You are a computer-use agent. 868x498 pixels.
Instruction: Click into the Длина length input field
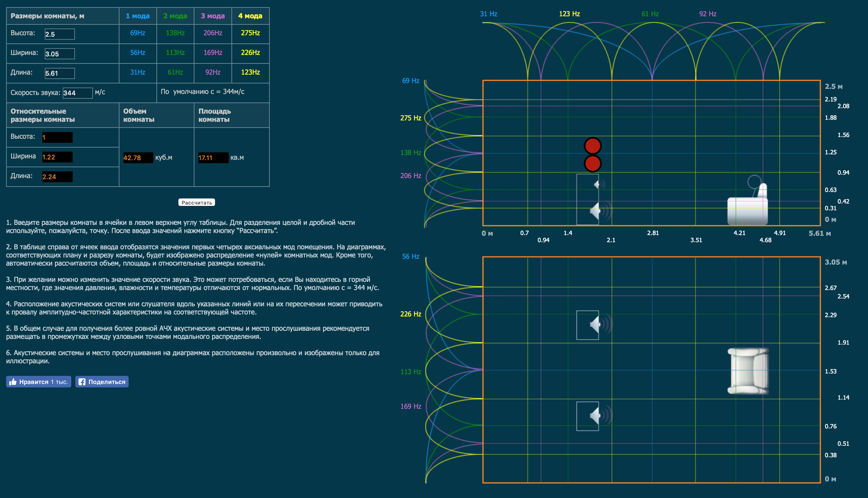click(59, 73)
